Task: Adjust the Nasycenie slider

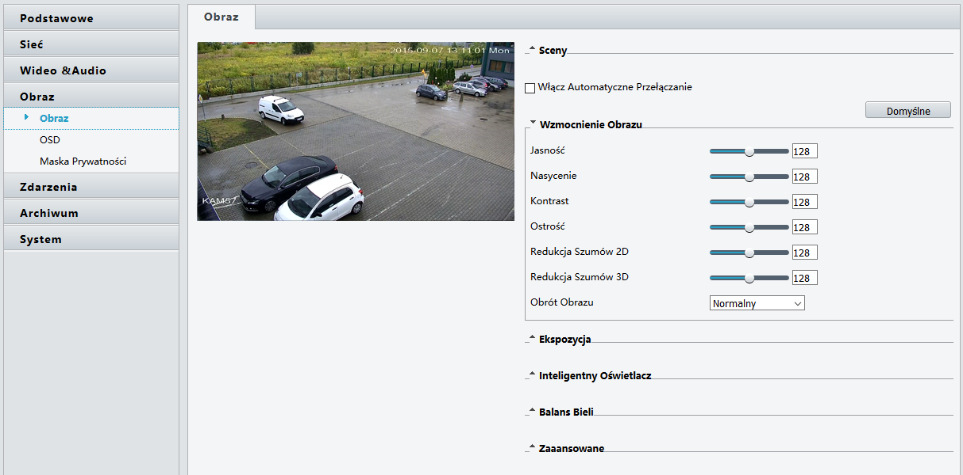Action: point(749,176)
